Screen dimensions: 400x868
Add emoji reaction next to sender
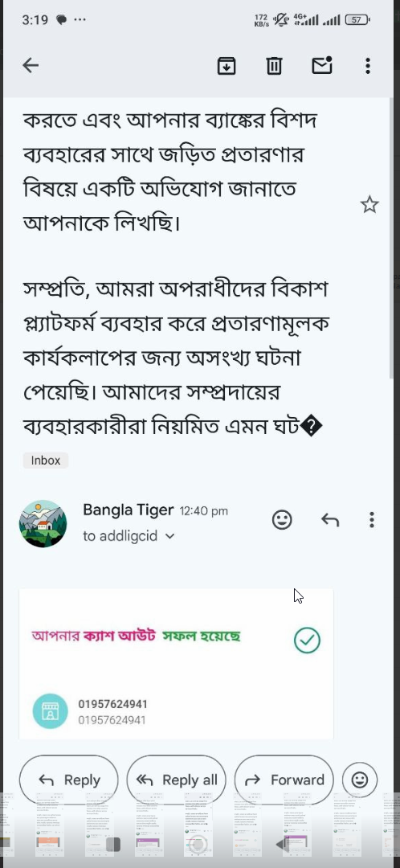click(x=282, y=520)
